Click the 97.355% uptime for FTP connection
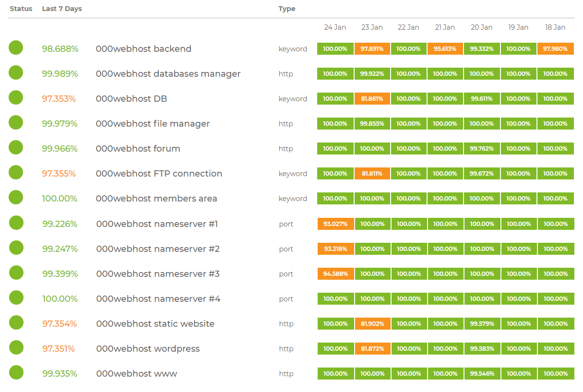583x392 pixels. tap(59, 174)
